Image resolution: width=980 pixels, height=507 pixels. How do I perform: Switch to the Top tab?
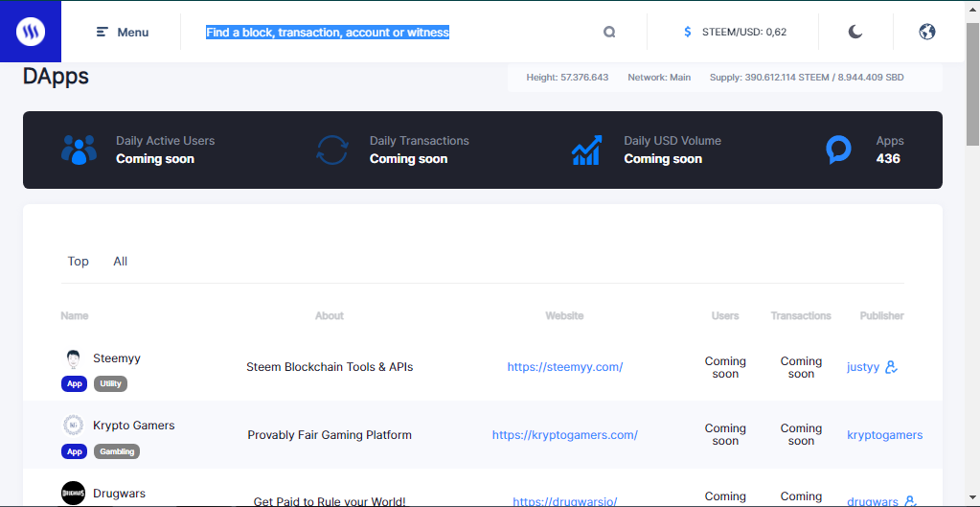point(79,262)
